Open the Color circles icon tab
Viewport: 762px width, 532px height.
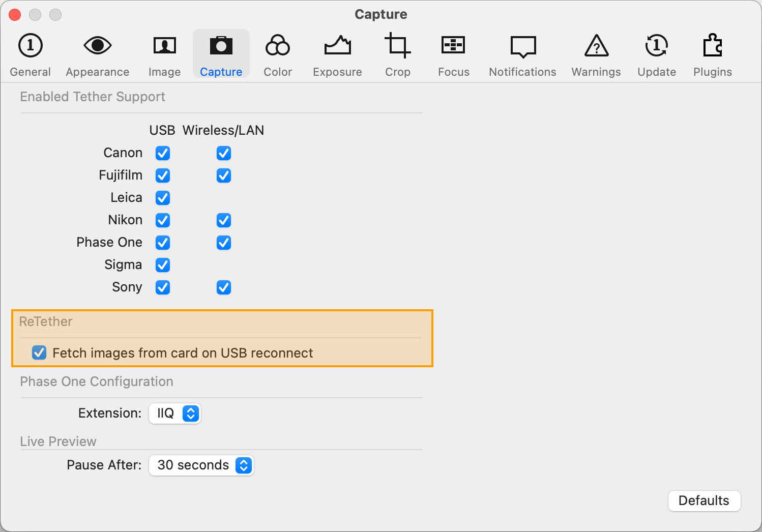pyautogui.click(x=278, y=46)
